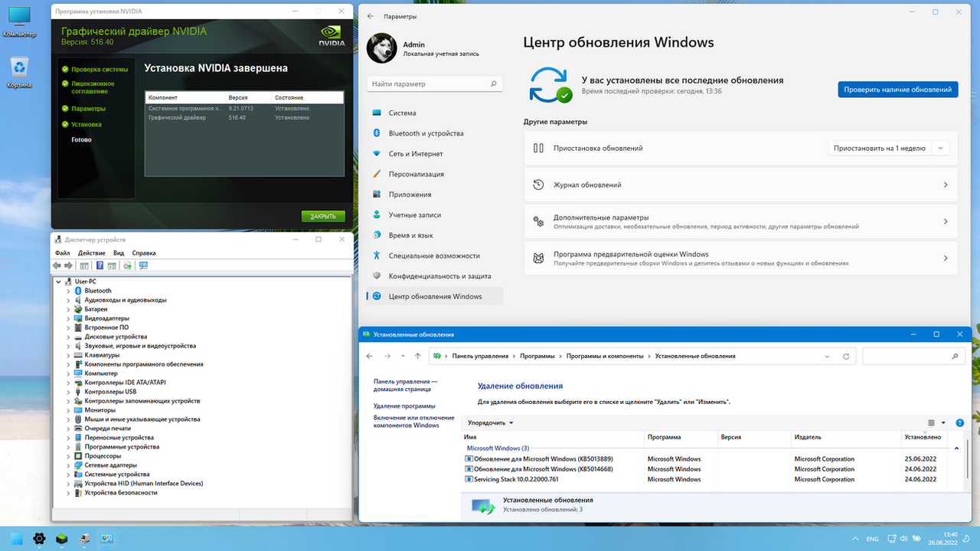This screenshot has height=551, width=980.
Task: Click show/hide console tree icon in Device Manager
Action: coord(84,266)
